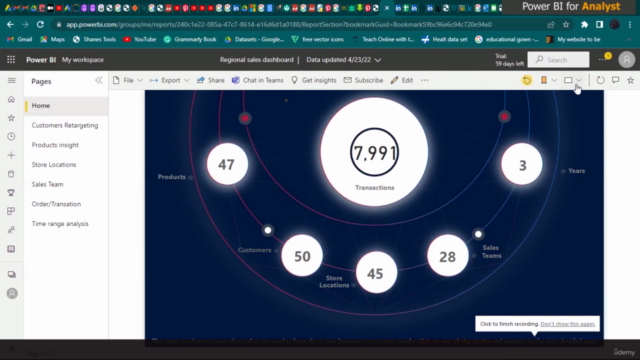Click the 50 Customers circle
The image size is (640, 360).
302,256
